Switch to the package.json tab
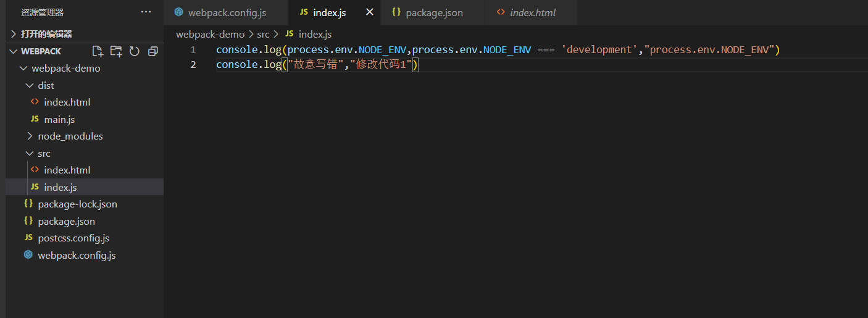 (433, 12)
